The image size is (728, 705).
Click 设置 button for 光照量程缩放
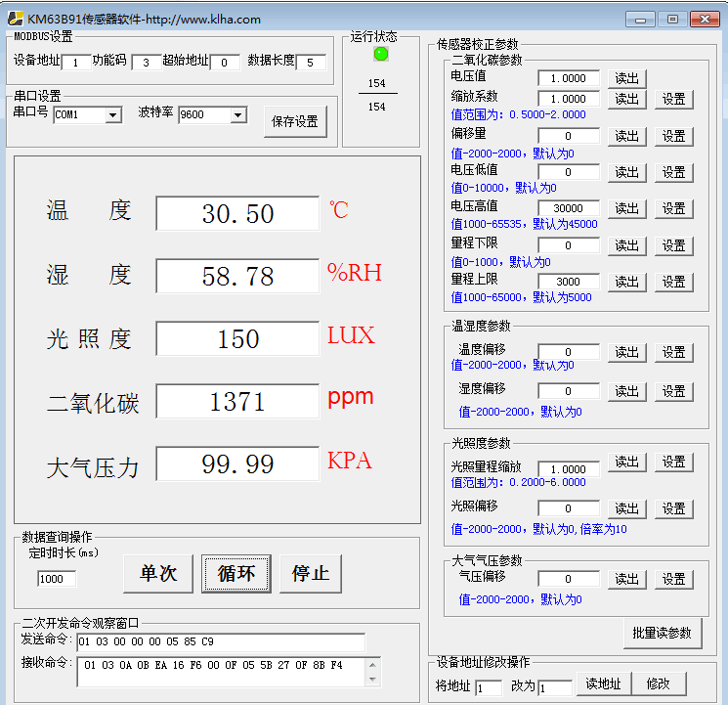tap(674, 463)
